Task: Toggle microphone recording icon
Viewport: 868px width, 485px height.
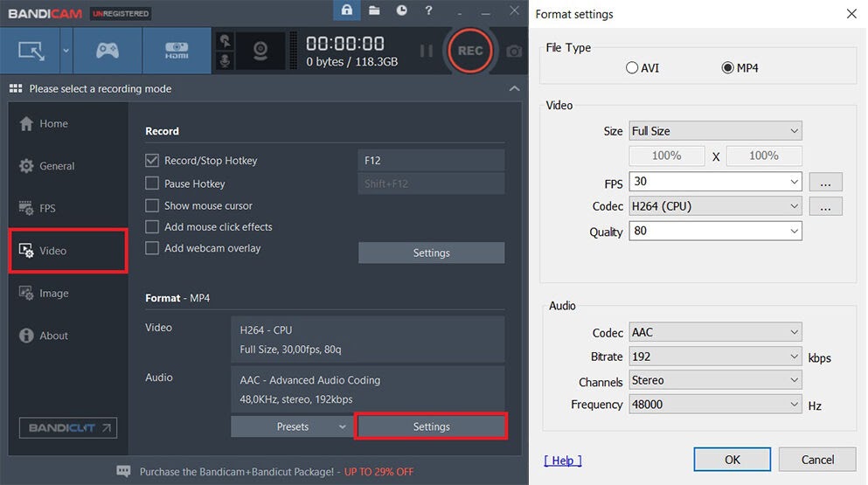Action: 225,60
